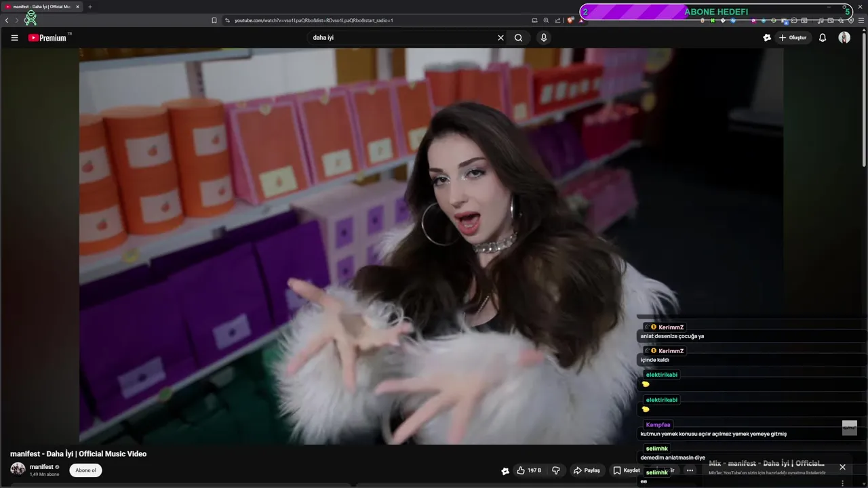868x488 pixels.
Task: Open the sparkle icon left of Oluştur
Action: pyautogui.click(x=767, y=38)
